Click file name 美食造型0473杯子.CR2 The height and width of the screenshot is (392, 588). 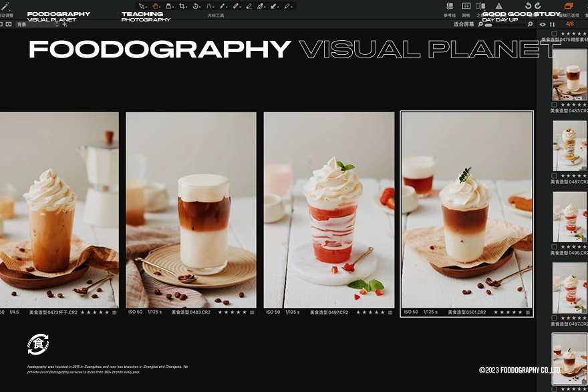53,312
